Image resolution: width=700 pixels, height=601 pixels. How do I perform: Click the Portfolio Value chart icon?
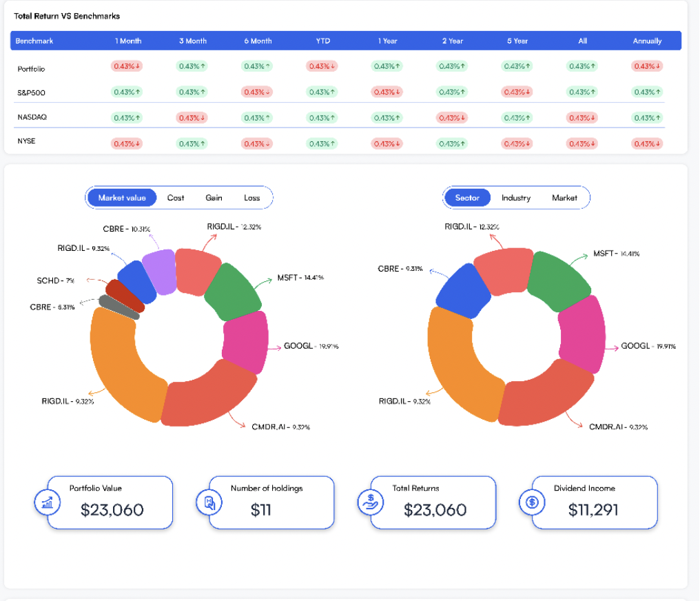48,502
